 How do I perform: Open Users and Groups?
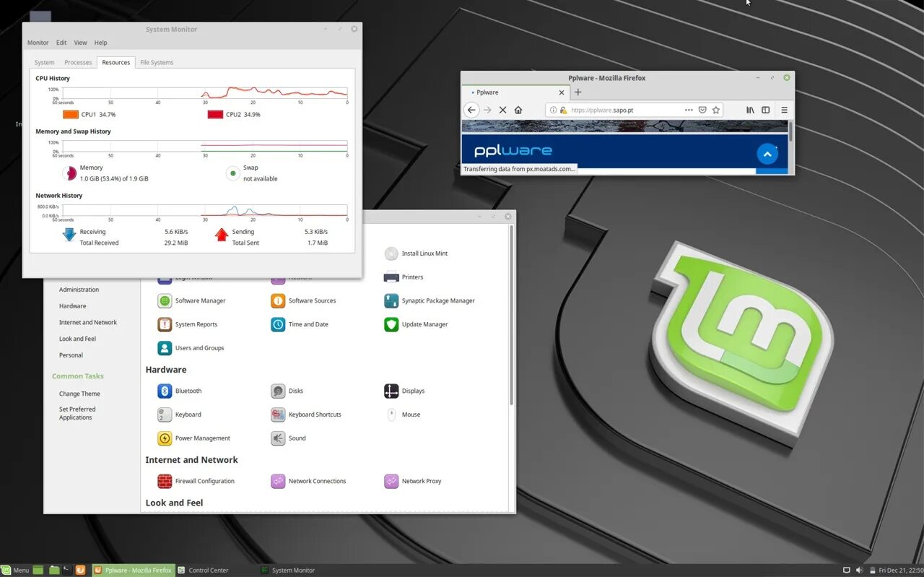pos(191,348)
